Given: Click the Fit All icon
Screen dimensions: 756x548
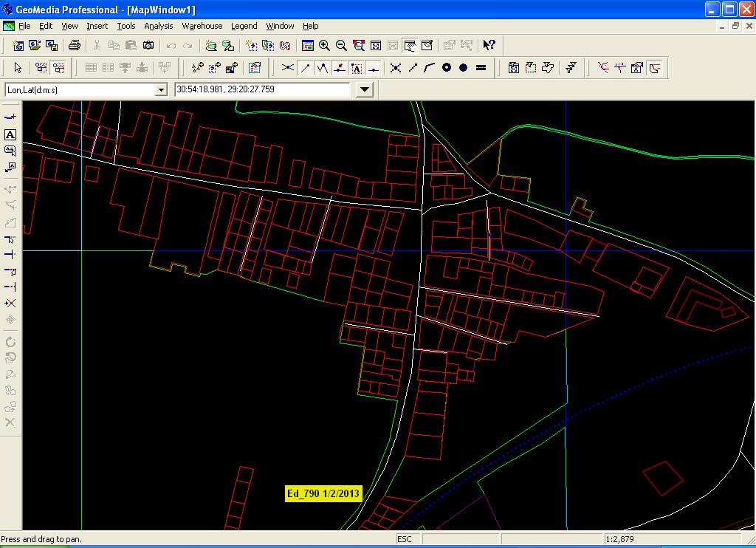Looking at the screenshot, I should point(376,46).
